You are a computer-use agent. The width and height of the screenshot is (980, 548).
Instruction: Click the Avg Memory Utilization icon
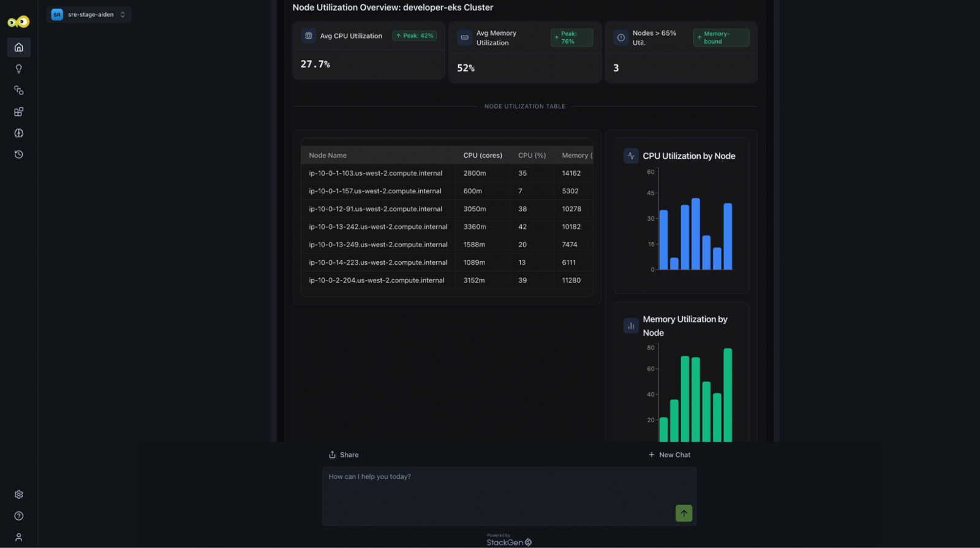point(465,38)
